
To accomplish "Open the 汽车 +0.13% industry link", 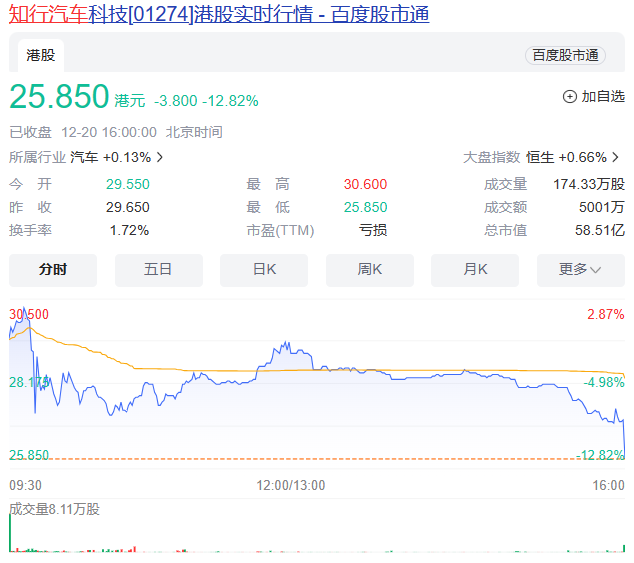I will tap(110, 157).
